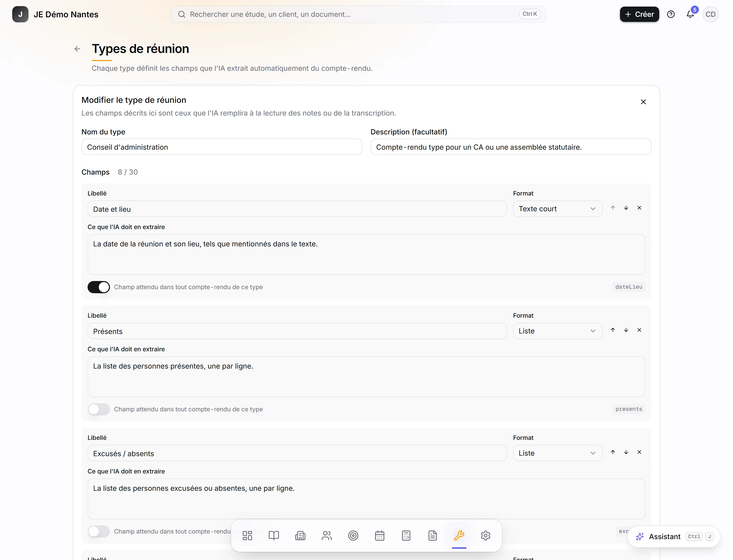The image size is (733, 560).
Task: Click the J organization logo
Action: (x=20, y=14)
